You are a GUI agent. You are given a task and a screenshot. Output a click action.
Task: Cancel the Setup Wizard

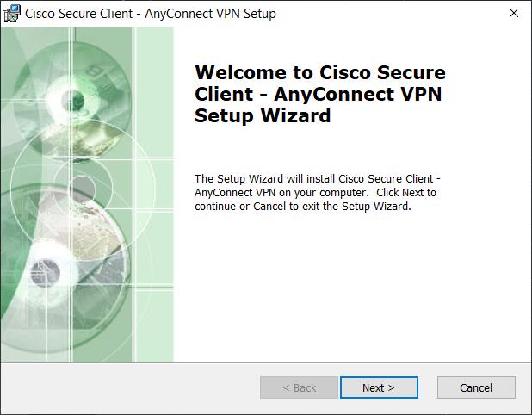click(x=475, y=387)
